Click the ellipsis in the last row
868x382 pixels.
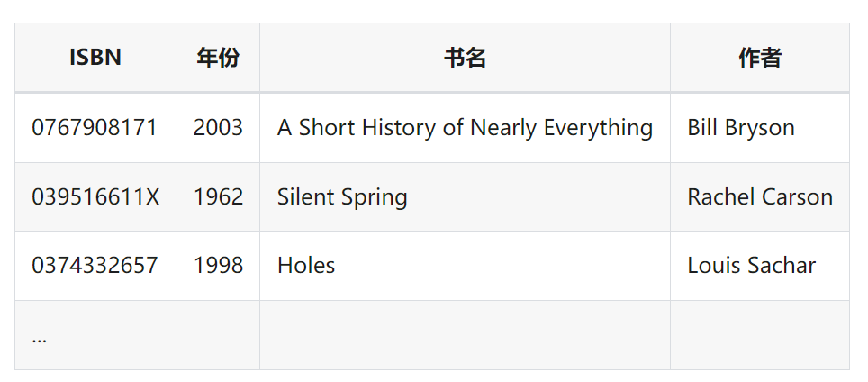click(x=40, y=338)
